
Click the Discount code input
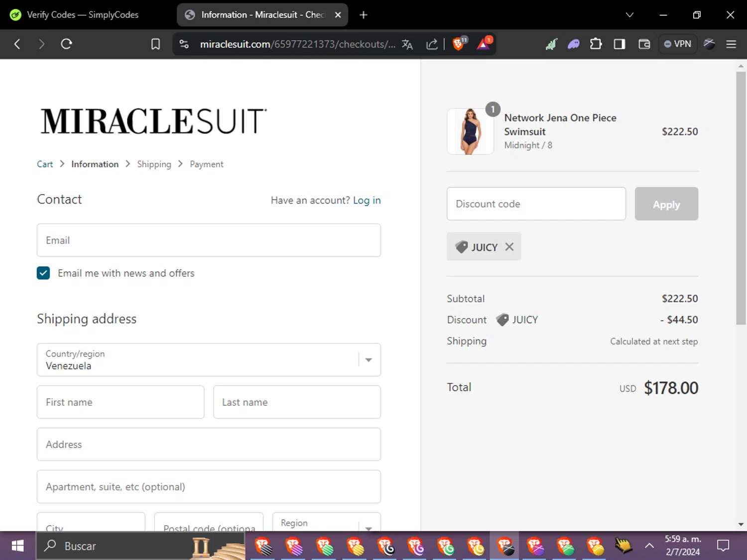pyautogui.click(x=536, y=204)
